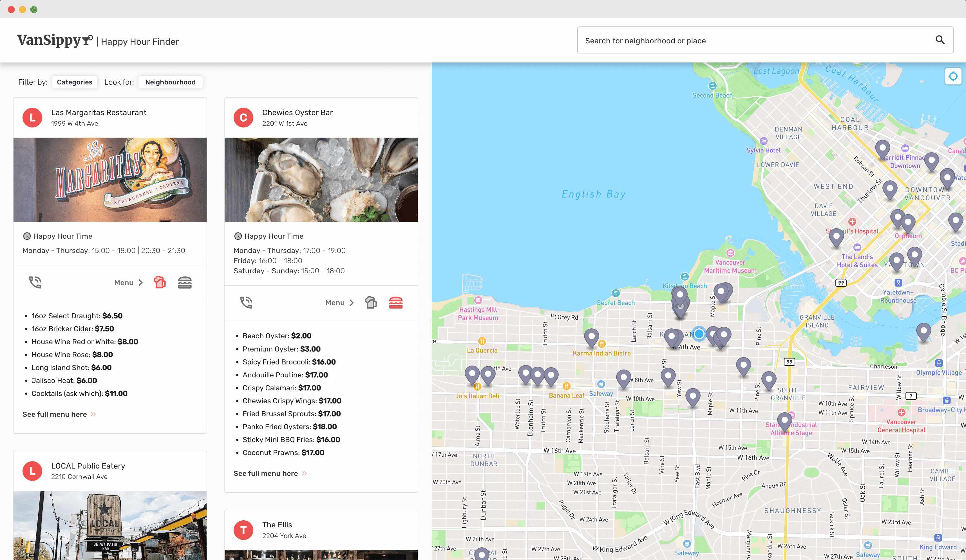
Task: Click the Chewies Oyster Bar title
Action: (x=298, y=112)
